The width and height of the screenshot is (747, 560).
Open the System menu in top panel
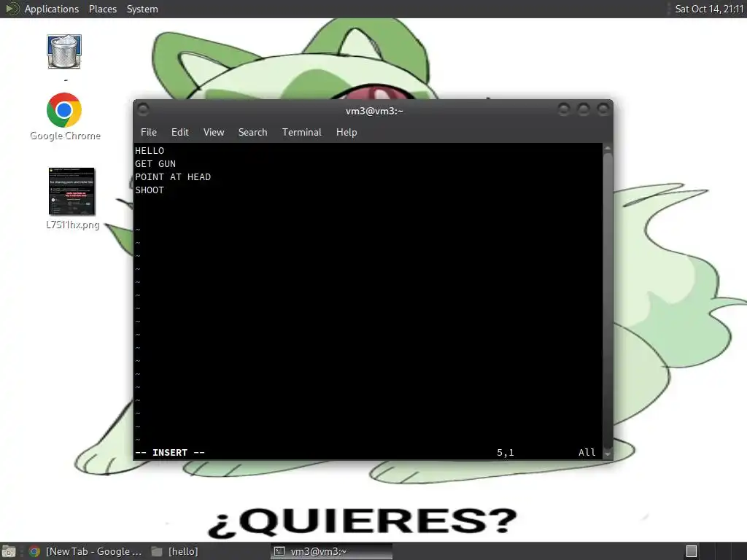142,9
